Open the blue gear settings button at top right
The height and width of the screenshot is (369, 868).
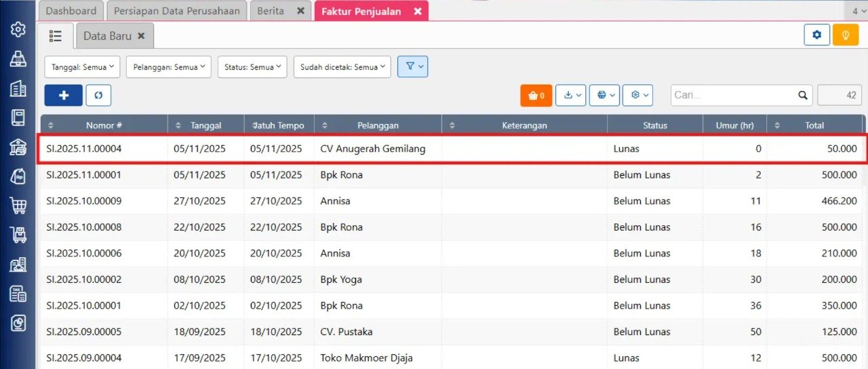(817, 35)
